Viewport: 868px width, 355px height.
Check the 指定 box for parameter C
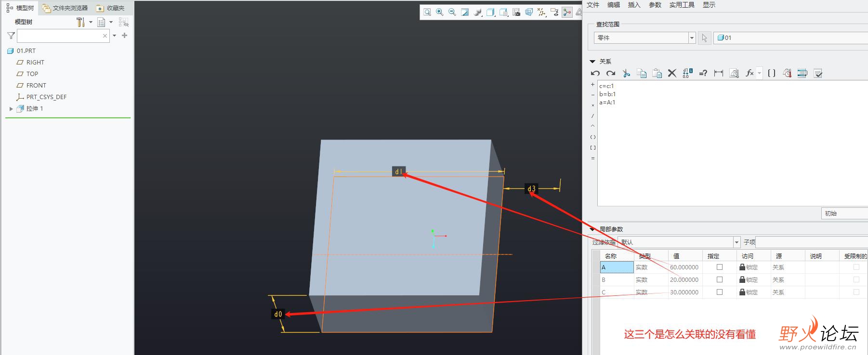click(720, 292)
